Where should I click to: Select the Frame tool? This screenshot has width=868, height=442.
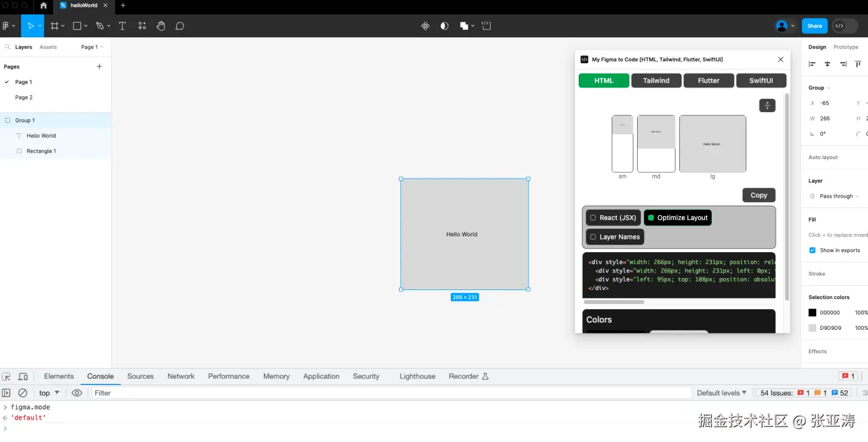pyautogui.click(x=54, y=26)
